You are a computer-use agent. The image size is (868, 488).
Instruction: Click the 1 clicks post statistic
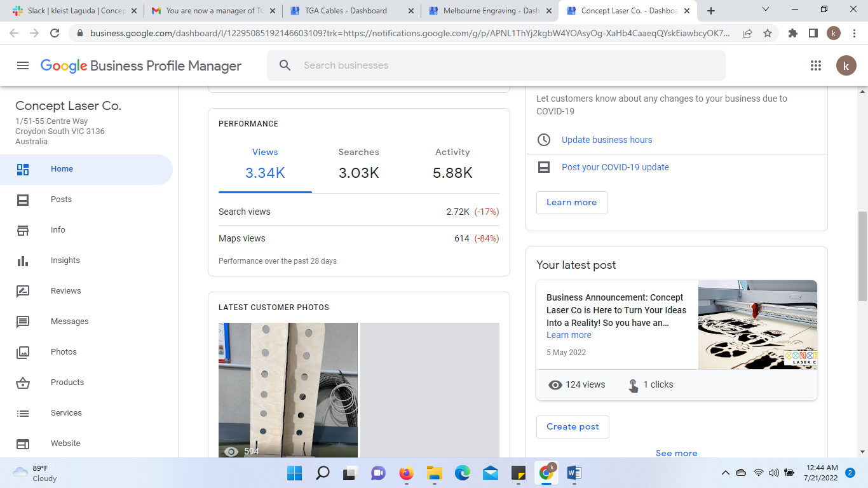(651, 384)
